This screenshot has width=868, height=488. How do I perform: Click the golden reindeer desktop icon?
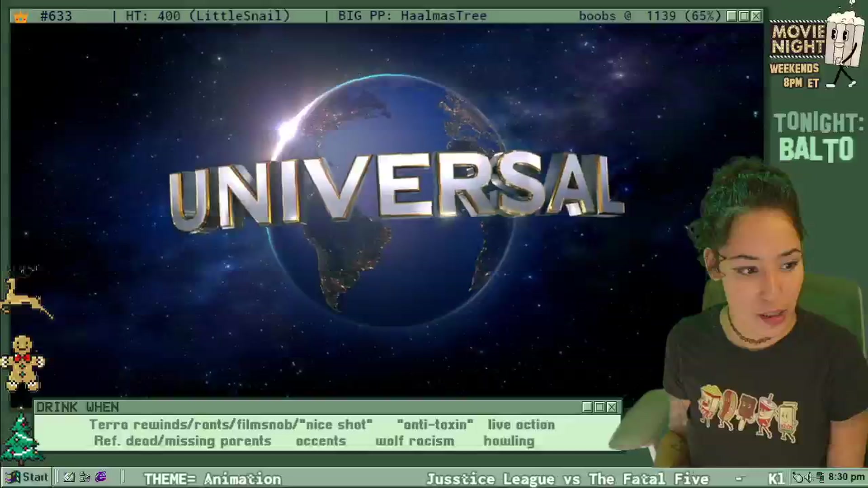tap(26, 297)
